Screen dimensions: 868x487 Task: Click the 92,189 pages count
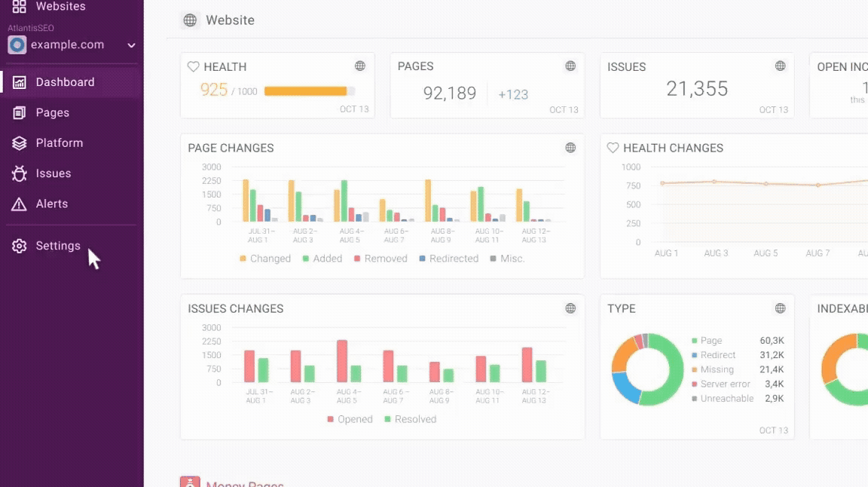click(x=450, y=93)
